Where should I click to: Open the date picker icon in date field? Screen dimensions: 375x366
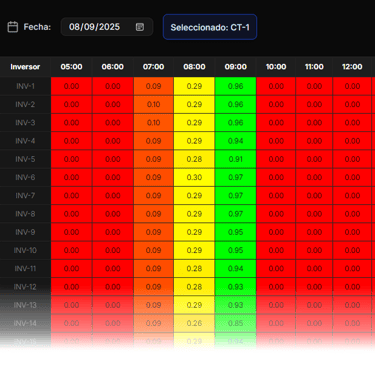140,27
